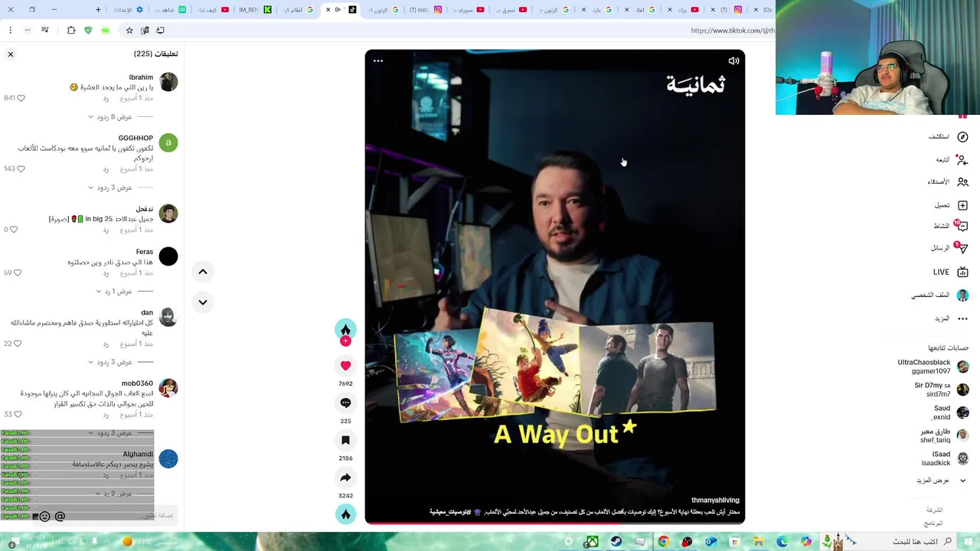Mute the video with speaker icon
Image resolution: width=980 pixels, height=551 pixels.
[733, 61]
